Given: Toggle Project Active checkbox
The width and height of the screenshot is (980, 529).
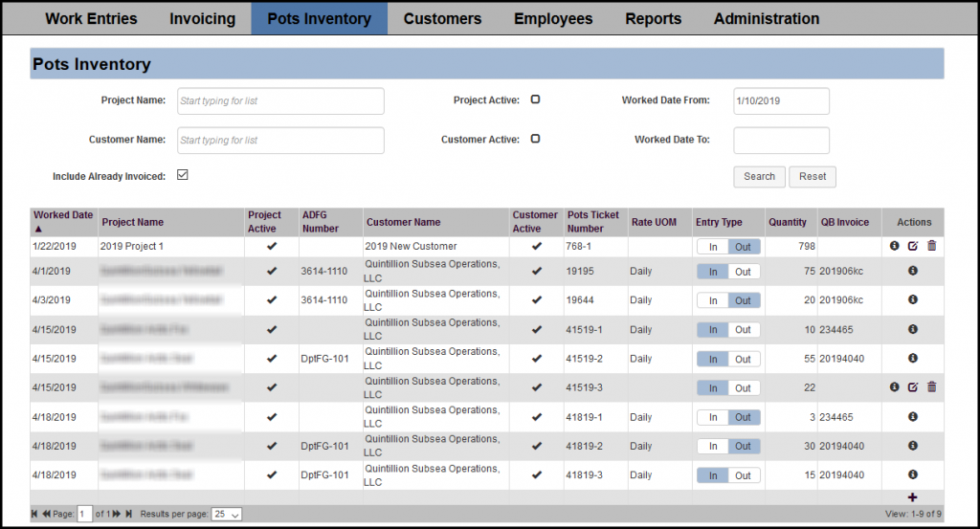Looking at the screenshot, I should [536, 99].
